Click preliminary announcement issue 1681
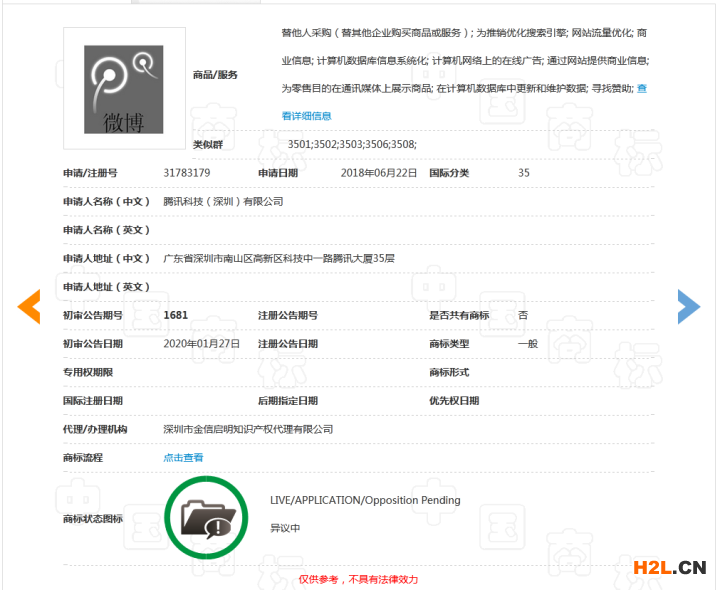The height and width of the screenshot is (590, 720). 176,315
